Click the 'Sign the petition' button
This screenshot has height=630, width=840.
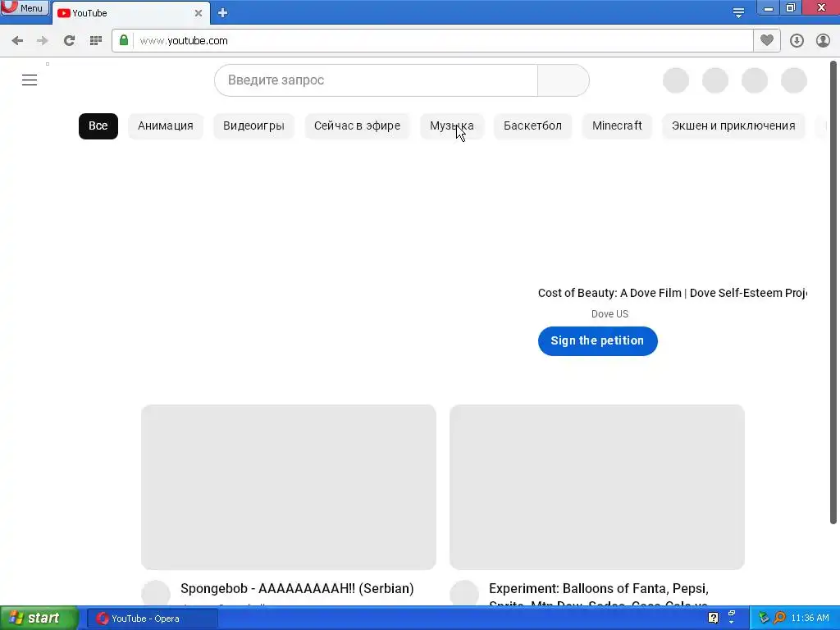pos(598,340)
